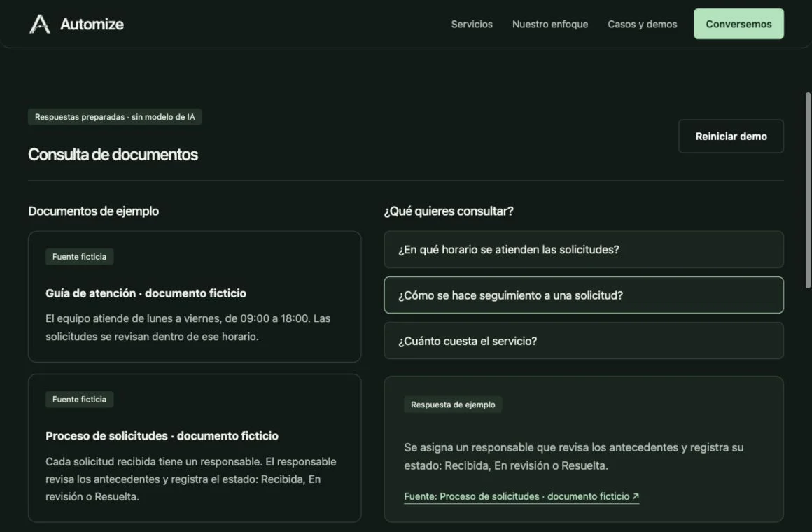
Task: Open the Automize brand name link
Action: tap(92, 24)
